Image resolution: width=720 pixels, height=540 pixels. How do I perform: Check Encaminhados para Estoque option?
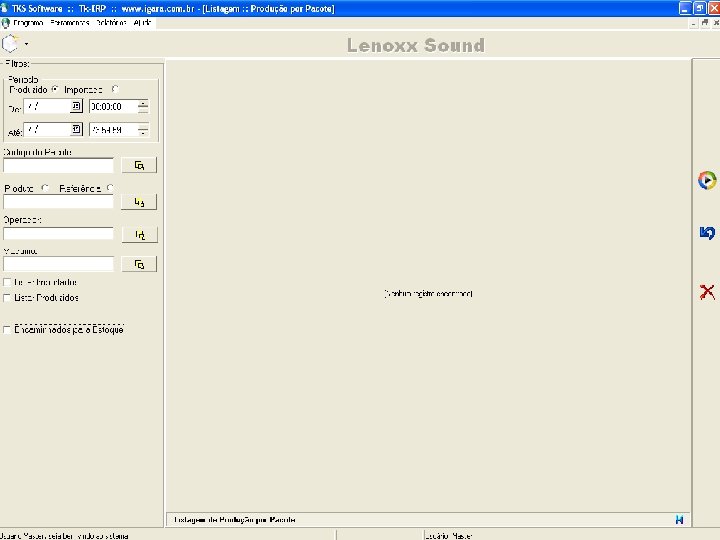[7, 330]
